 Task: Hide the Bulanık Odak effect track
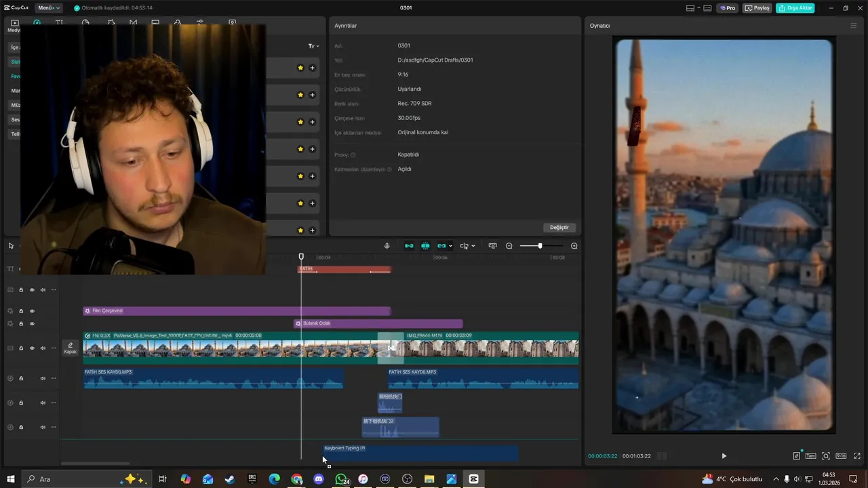click(x=32, y=324)
